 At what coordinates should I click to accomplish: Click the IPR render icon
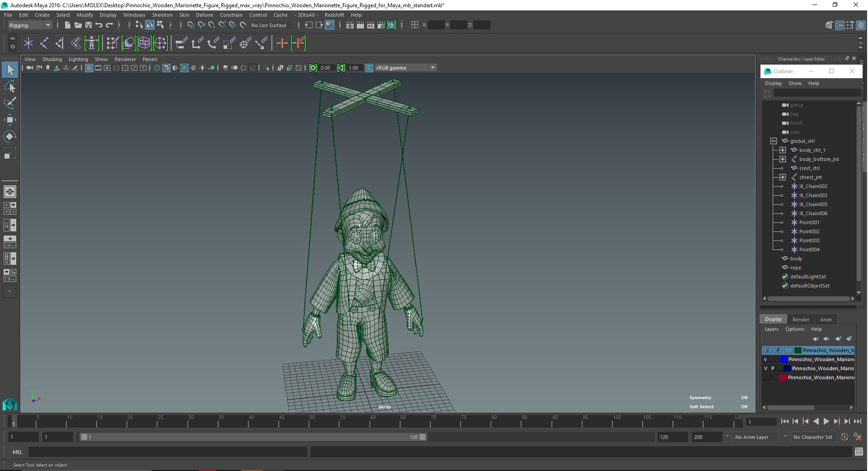coord(371,25)
